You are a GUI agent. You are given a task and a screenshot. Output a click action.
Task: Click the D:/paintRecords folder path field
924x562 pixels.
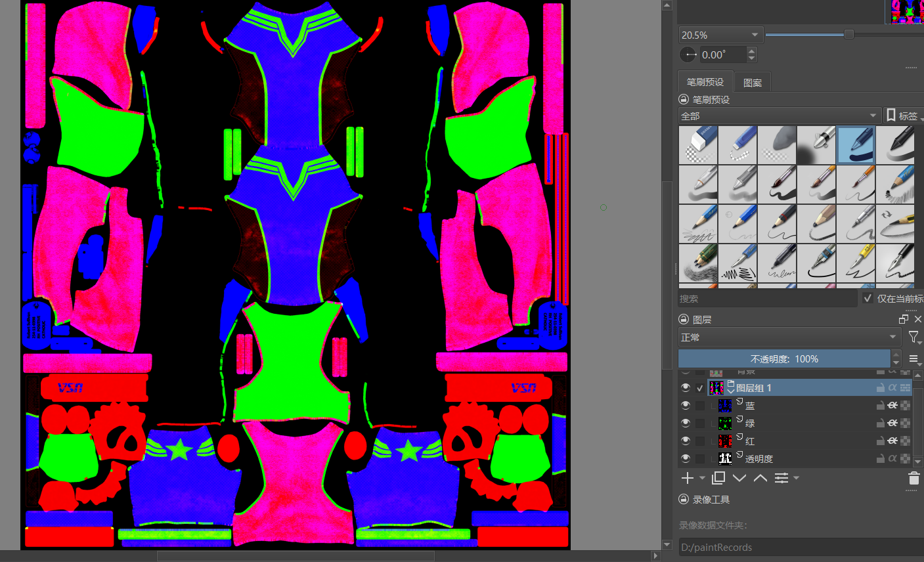coord(801,547)
